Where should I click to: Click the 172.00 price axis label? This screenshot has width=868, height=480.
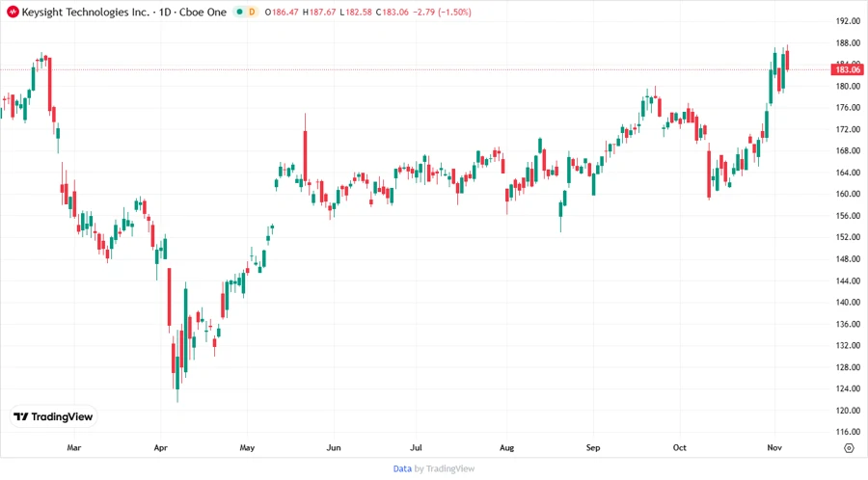click(848, 129)
